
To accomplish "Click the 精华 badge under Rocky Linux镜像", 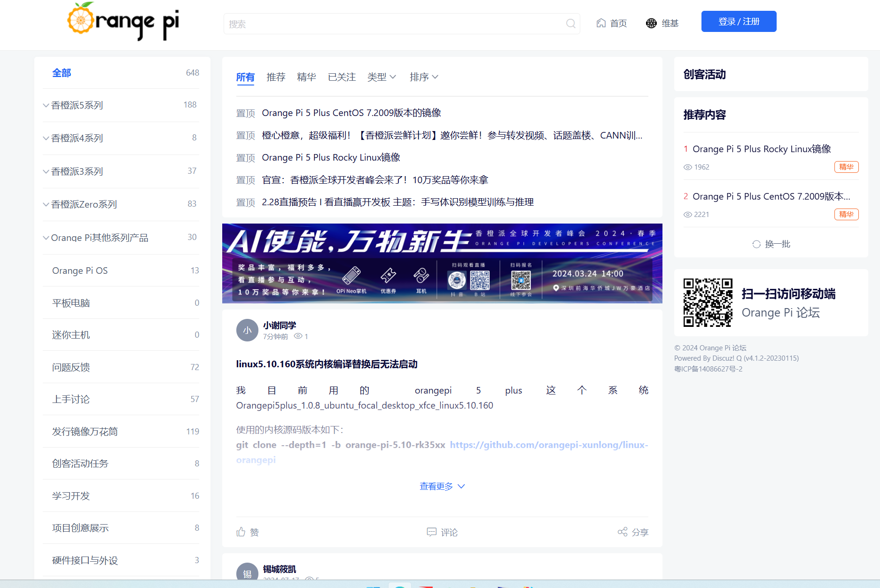I will [x=846, y=167].
